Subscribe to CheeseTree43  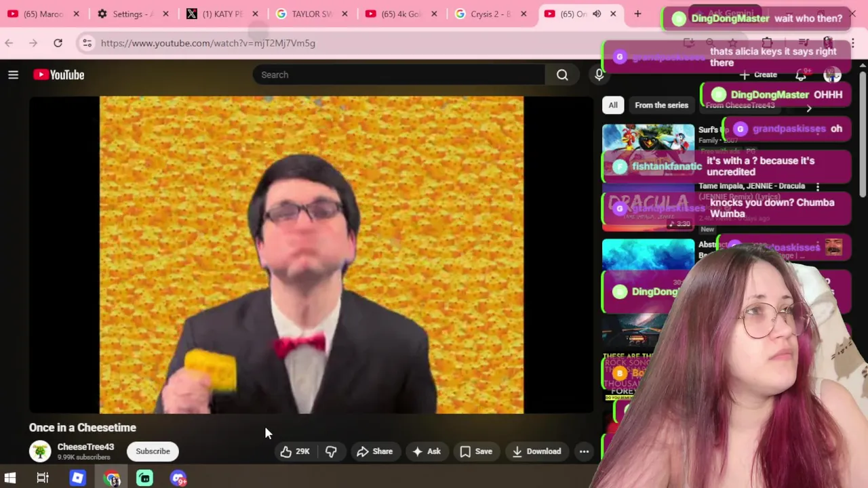tap(153, 451)
